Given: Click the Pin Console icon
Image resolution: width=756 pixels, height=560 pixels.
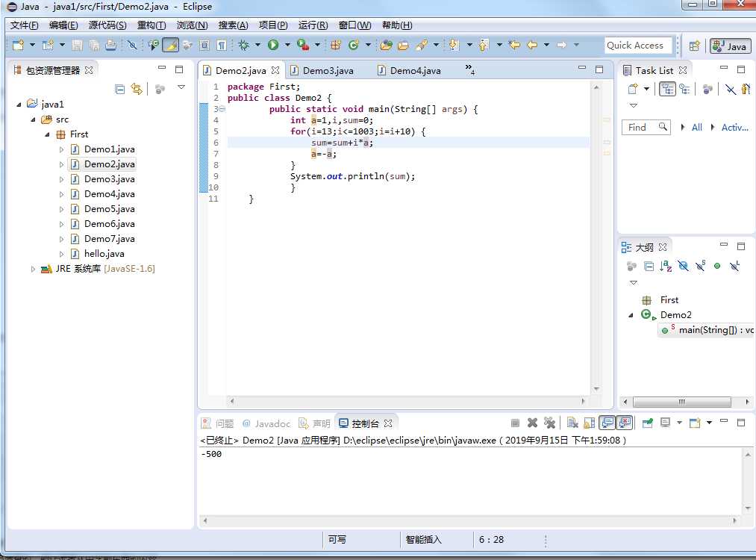Looking at the screenshot, I should pyautogui.click(x=648, y=423).
